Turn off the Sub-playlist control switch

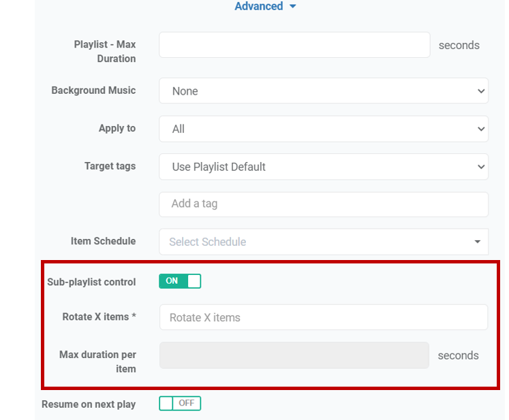tap(180, 281)
